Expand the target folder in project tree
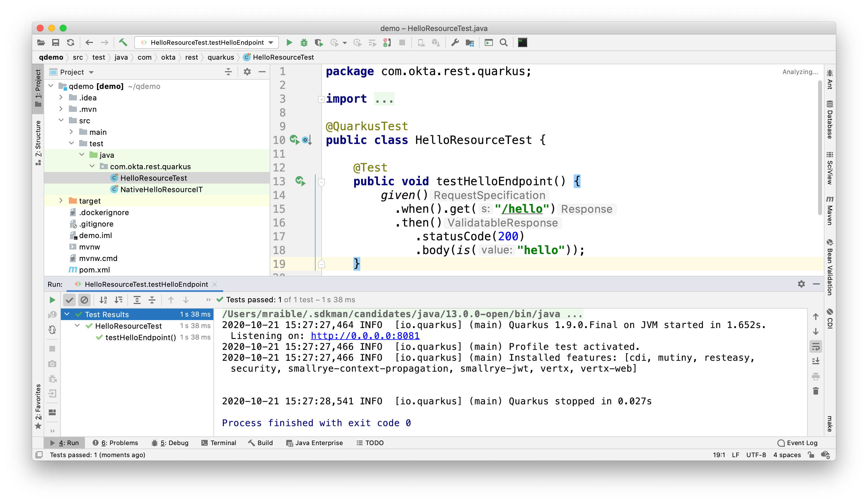 point(61,201)
